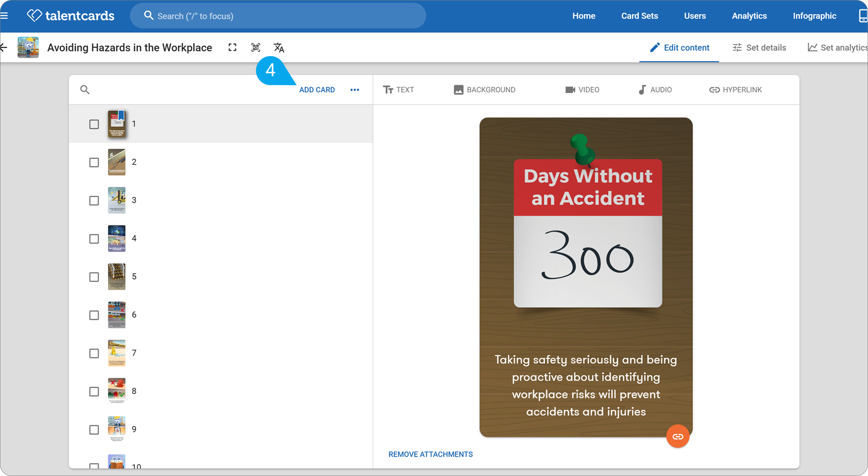This screenshot has width=868, height=476.
Task: Go to Card Sets in top navigation
Action: coord(639,16)
